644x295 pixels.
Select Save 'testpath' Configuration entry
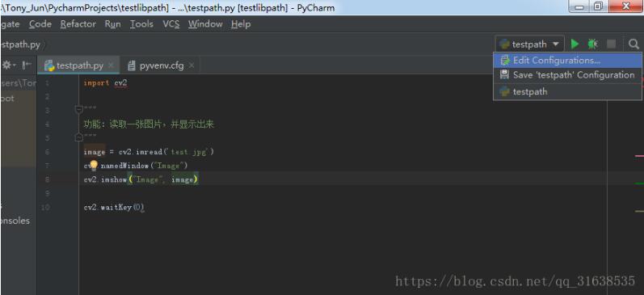click(x=567, y=75)
